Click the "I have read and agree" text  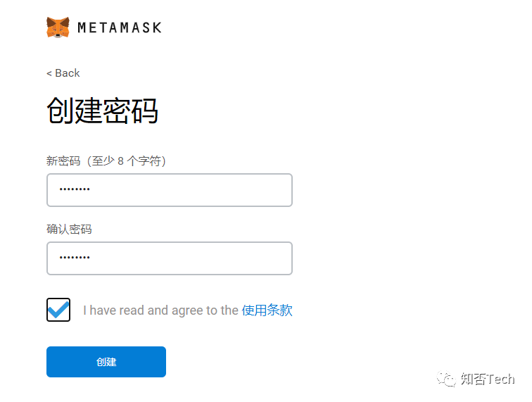tap(160, 310)
